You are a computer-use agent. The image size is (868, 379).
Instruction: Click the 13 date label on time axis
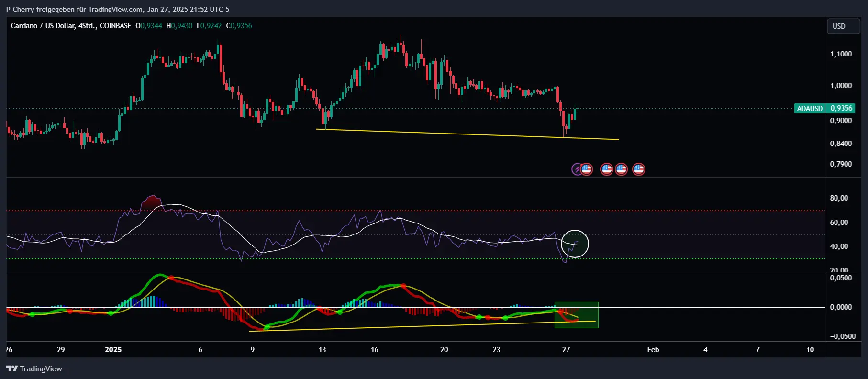coord(323,350)
